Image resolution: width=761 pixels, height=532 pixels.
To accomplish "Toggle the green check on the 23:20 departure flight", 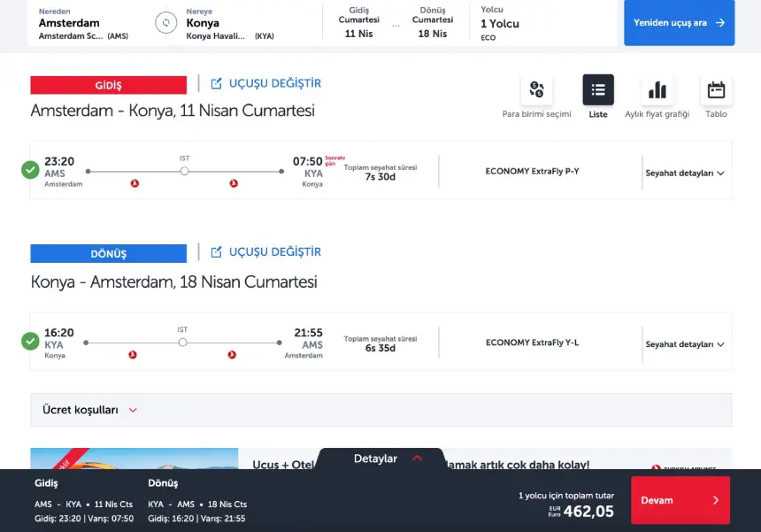I will pyautogui.click(x=30, y=169).
